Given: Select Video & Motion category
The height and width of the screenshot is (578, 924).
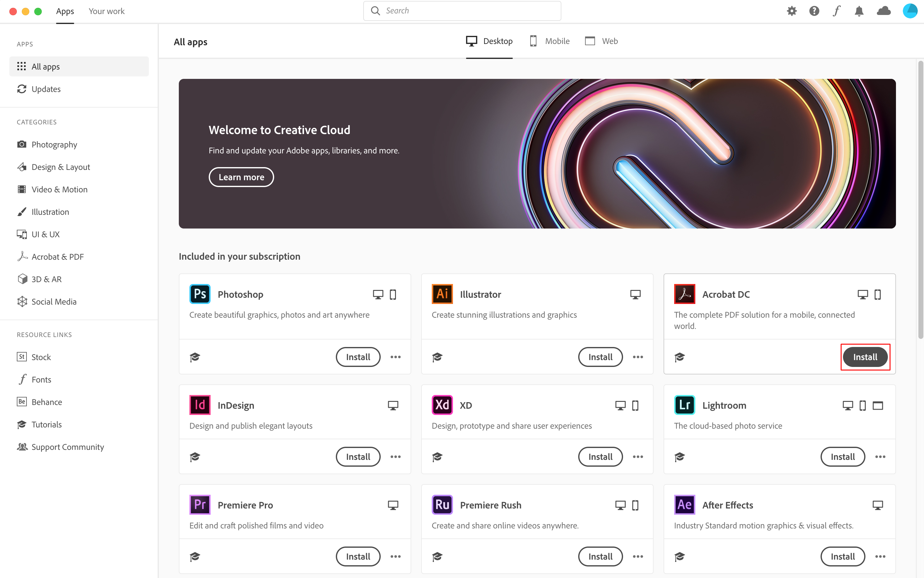Looking at the screenshot, I should coord(59,190).
